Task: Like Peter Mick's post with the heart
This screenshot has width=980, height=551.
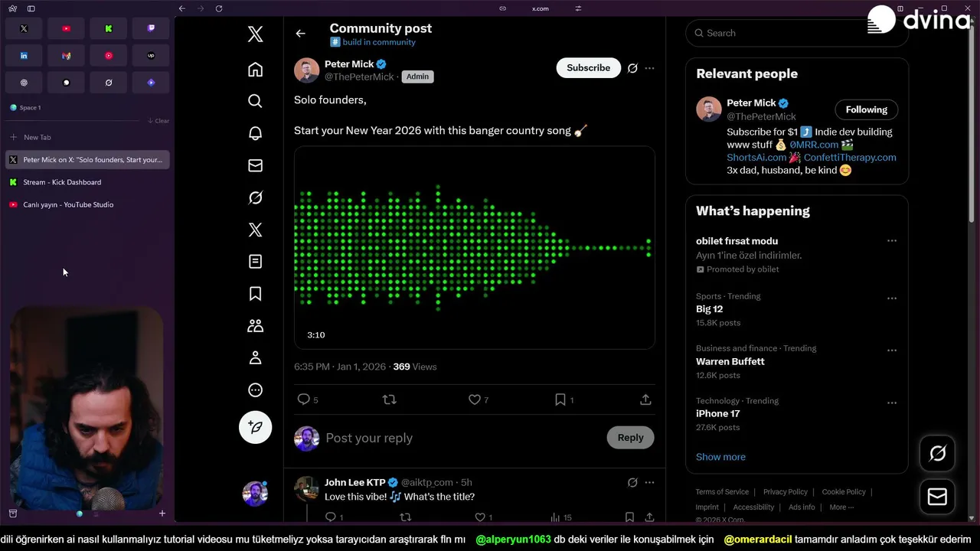Action: click(x=475, y=399)
